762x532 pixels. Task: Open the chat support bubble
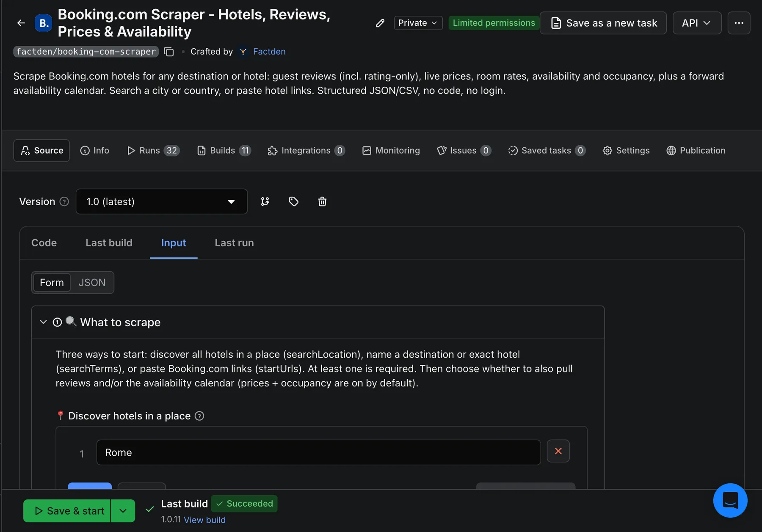click(x=730, y=500)
